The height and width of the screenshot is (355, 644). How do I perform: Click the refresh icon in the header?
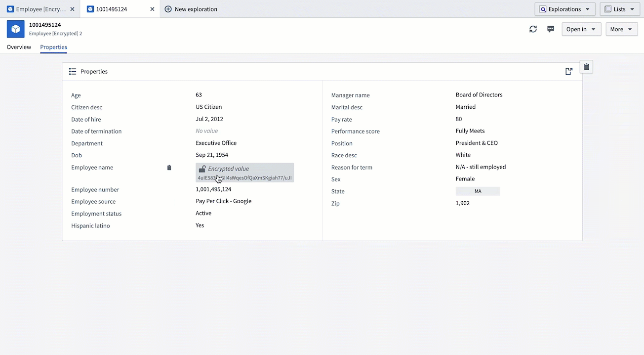pos(533,29)
